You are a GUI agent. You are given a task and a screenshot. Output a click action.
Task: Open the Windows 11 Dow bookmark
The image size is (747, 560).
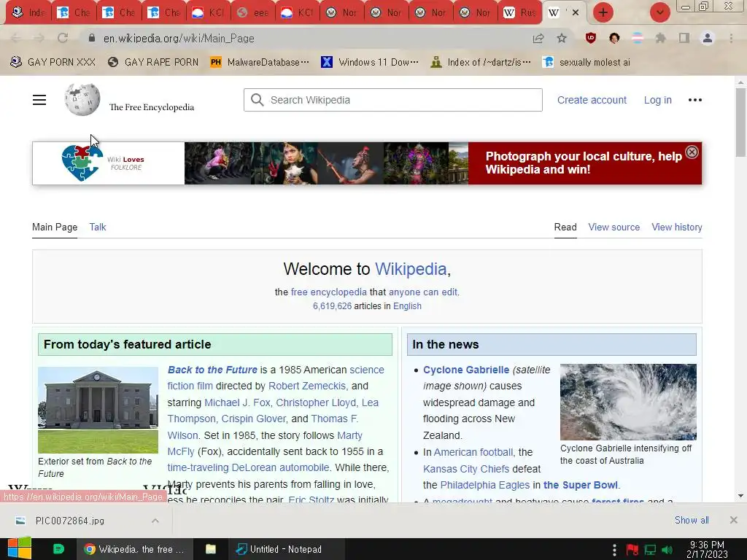(370, 63)
